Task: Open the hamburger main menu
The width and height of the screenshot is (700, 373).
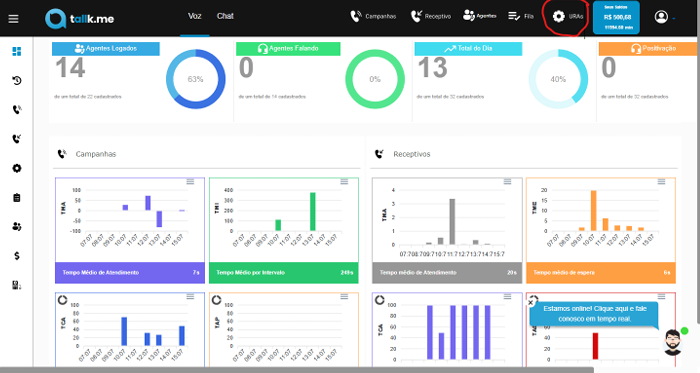Action: click(x=13, y=19)
